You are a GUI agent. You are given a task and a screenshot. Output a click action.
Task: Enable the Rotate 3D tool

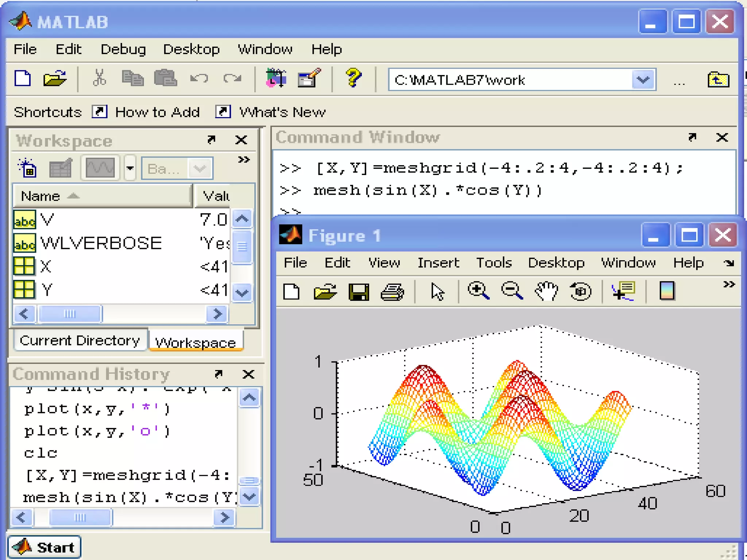580,291
